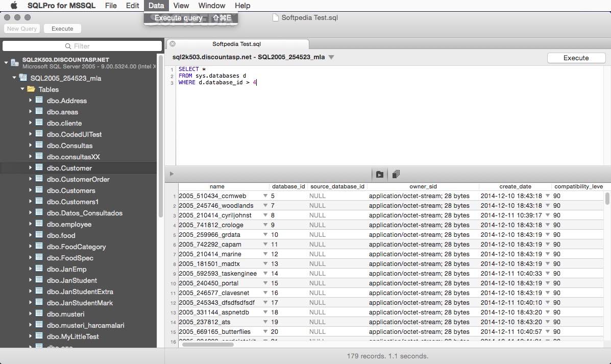Click the table icon next to dbo.JanEmp
This screenshot has height=364, width=611.
click(x=39, y=269)
